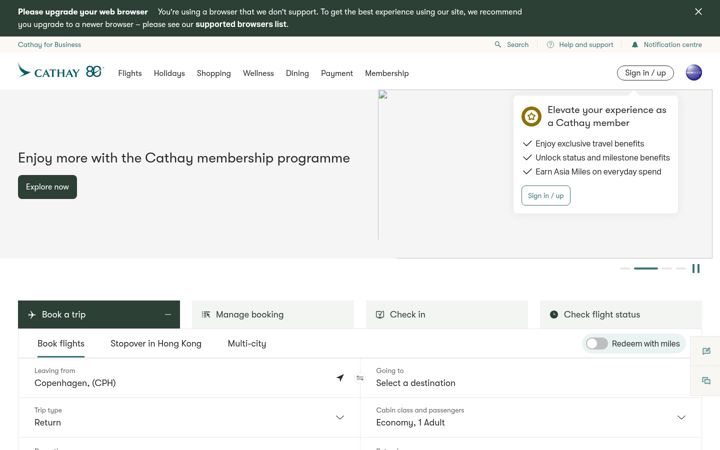720x450 pixels.
Task: Click the Going to destination field
Action: [531, 377]
